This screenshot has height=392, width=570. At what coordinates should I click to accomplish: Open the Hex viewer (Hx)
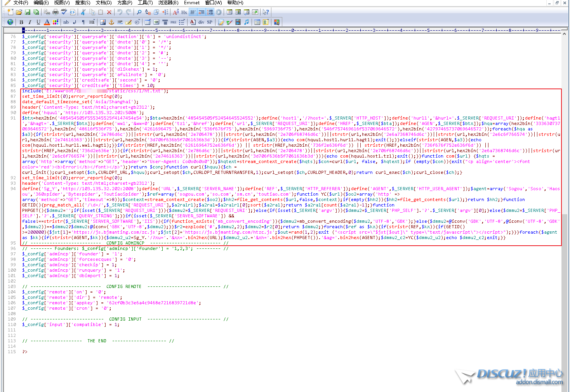pos(184,12)
